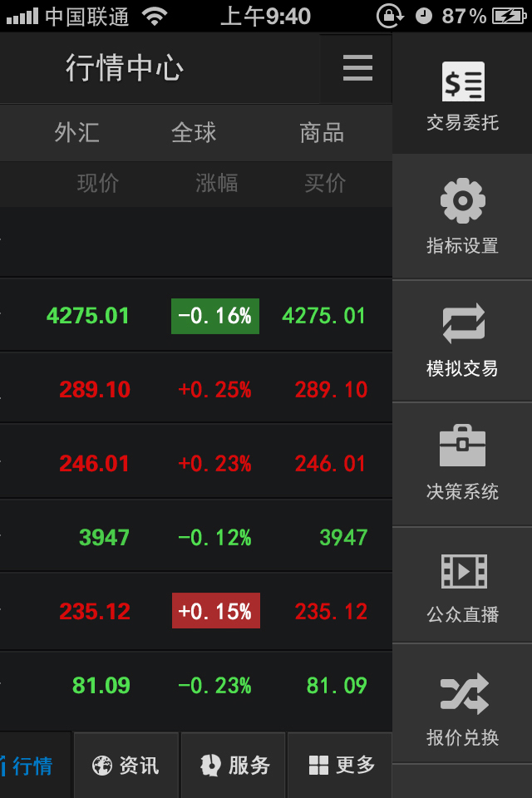The width and height of the screenshot is (532, 798).
Task: Switch to 外汇 tab
Action: [76, 133]
